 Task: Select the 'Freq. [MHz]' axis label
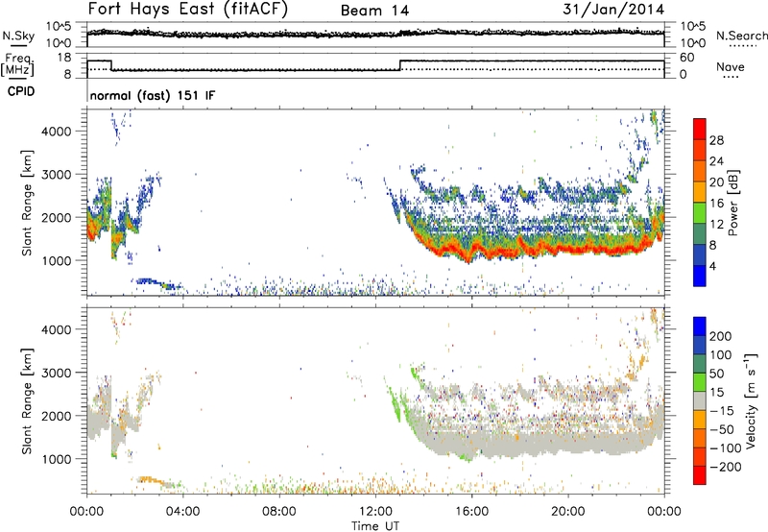[17, 64]
